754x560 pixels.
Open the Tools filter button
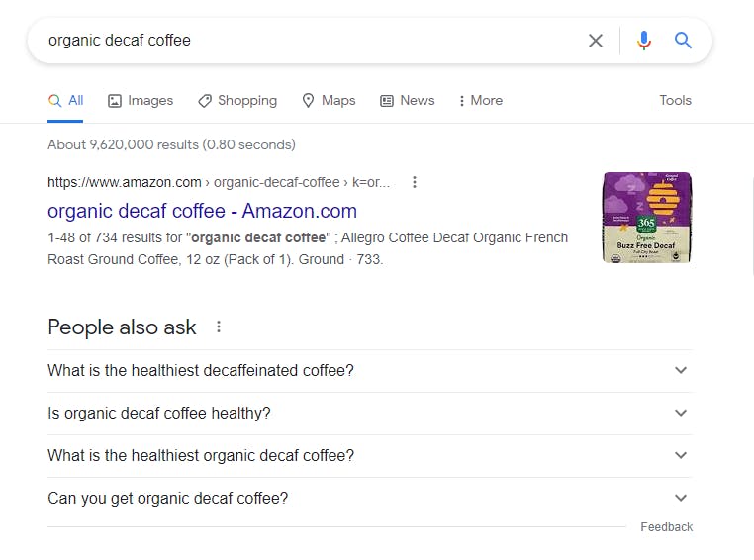pos(675,101)
